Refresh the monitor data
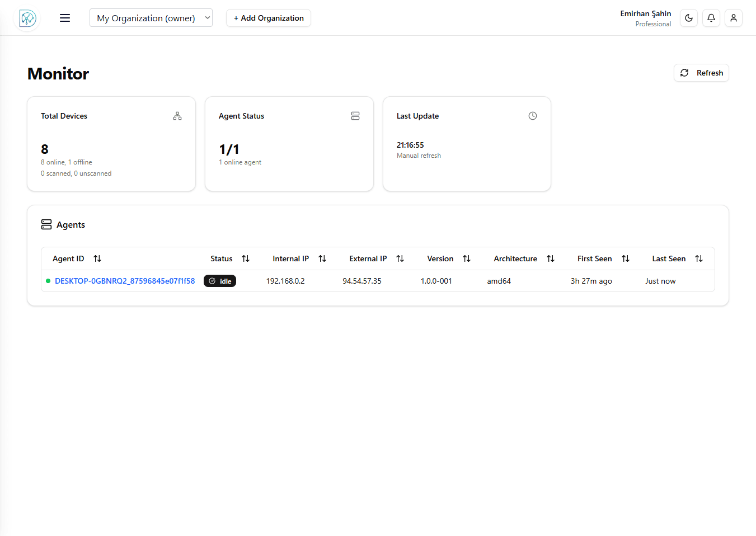The image size is (756, 536). [701, 73]
